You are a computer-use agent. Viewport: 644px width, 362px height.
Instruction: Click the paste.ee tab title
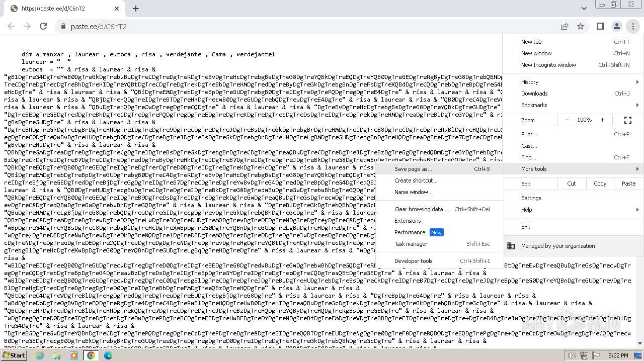(x=53, y=9)
